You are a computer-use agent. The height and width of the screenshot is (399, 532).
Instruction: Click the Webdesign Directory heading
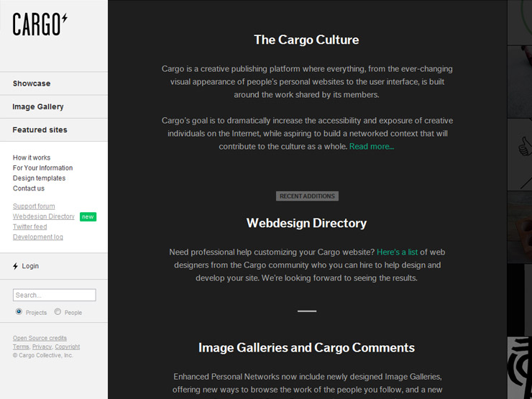306,224
